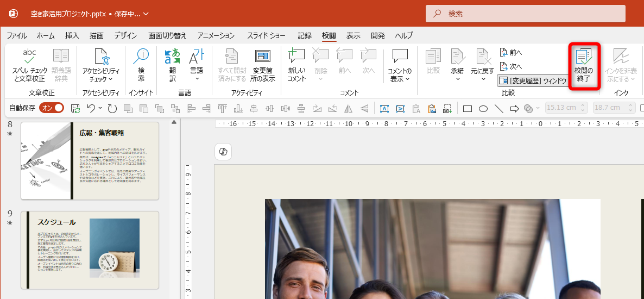Click the 変更箇所の表示 icon
The height and width of the screenshot is (299, 644).
point(262,56)
